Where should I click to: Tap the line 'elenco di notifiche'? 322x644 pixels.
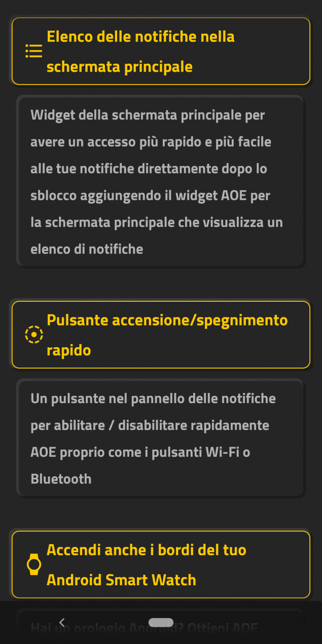tap(87, 249)
